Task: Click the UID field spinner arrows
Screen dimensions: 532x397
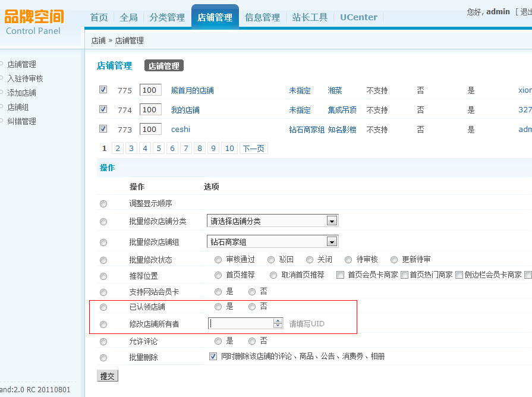Action: 278,323
